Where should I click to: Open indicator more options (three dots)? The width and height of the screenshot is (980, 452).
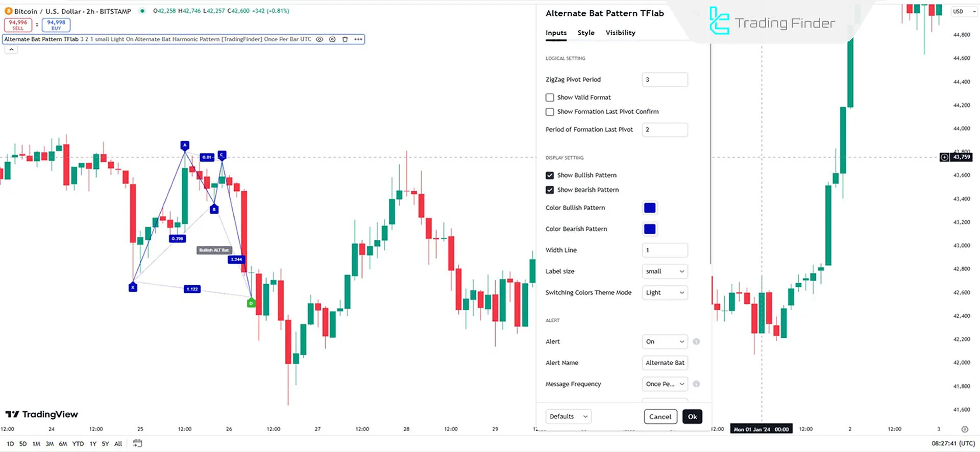pos(358,39)
